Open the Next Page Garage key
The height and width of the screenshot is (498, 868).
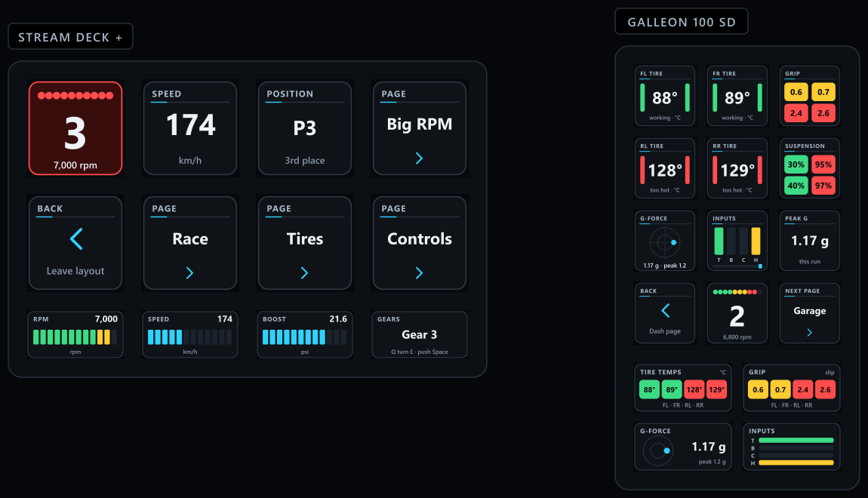coord(810,313)
